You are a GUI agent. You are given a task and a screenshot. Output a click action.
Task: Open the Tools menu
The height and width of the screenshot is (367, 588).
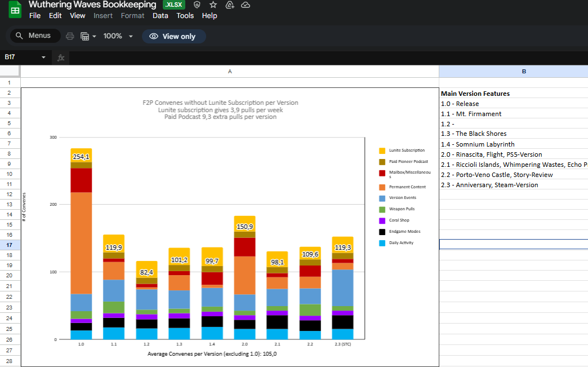coord(185,16)
